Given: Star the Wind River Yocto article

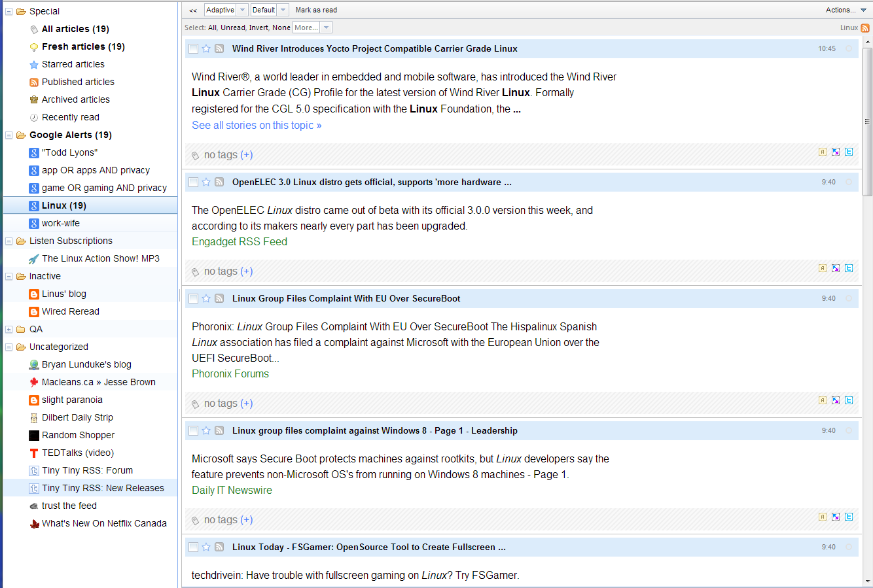Looking at the screenshot, I should tap(206, 48).
